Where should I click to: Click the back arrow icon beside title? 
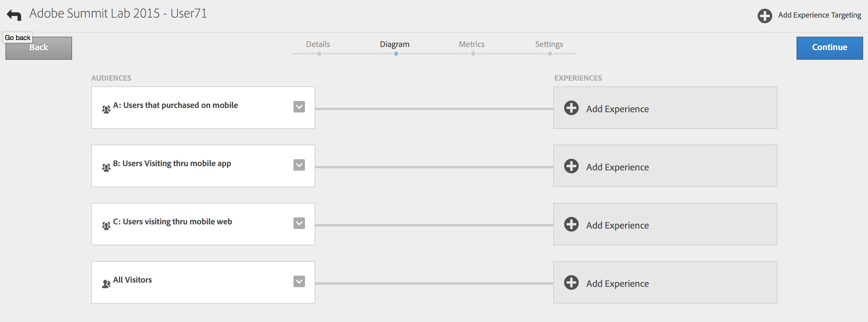(14, 15)
